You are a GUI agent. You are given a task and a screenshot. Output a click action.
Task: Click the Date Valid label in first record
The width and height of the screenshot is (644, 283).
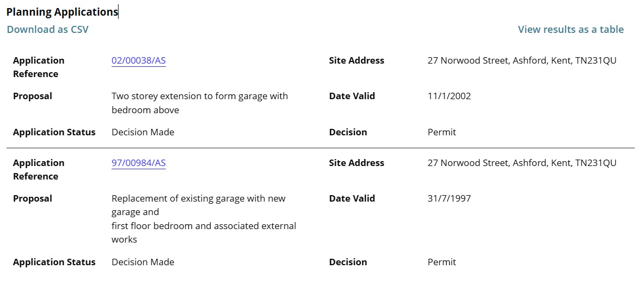[352, 96]
